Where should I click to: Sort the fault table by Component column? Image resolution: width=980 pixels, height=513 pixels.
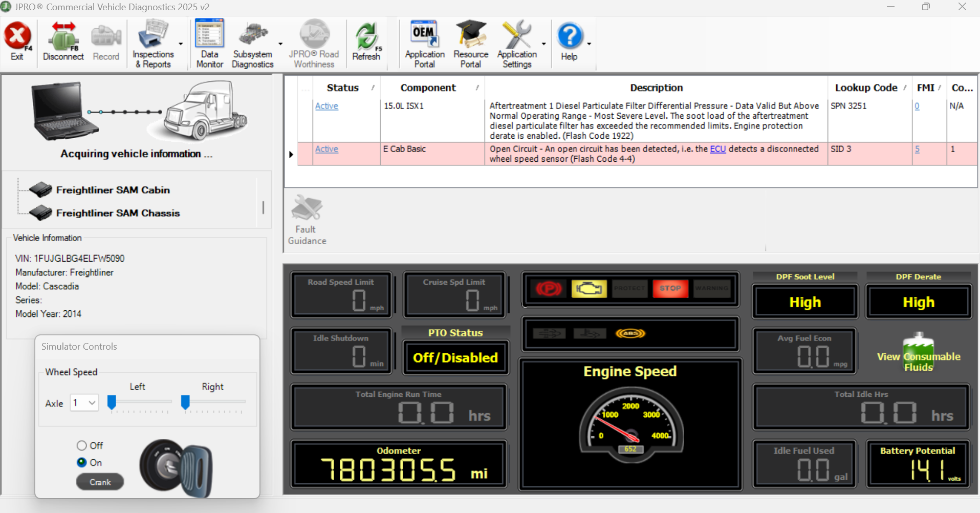(432, 88)
